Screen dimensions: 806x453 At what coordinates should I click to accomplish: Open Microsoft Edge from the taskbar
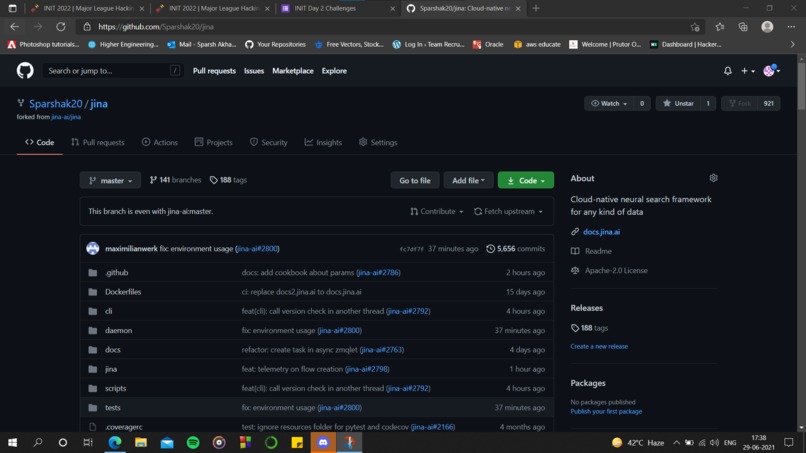pos(115,442)
